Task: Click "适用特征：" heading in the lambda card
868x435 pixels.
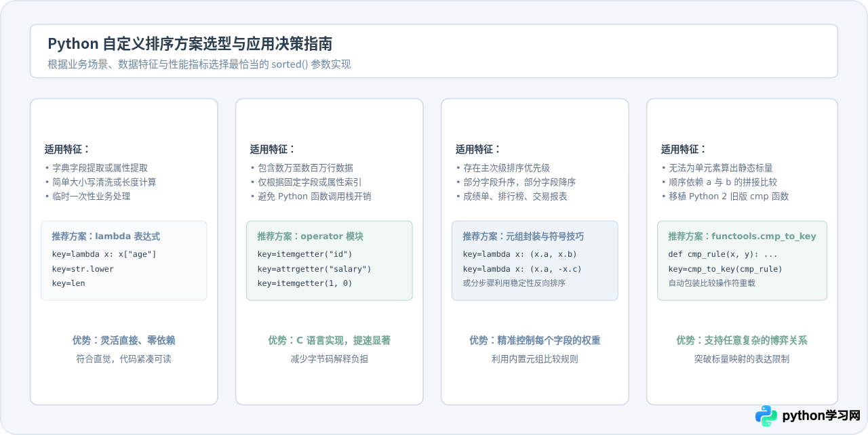Action: 67,150
